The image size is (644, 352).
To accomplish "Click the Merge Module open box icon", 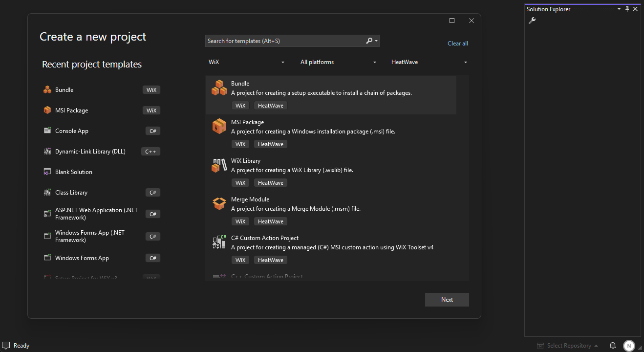I will point(219,203).
